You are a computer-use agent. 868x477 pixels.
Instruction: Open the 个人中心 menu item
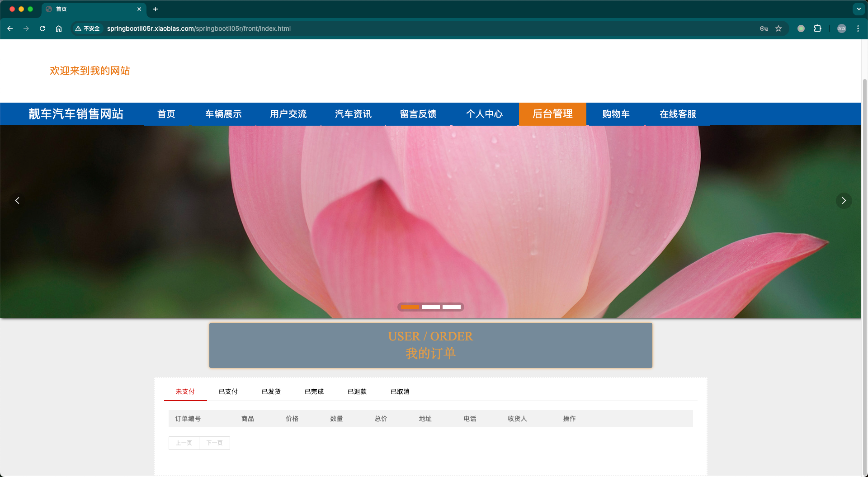(485, 114)
